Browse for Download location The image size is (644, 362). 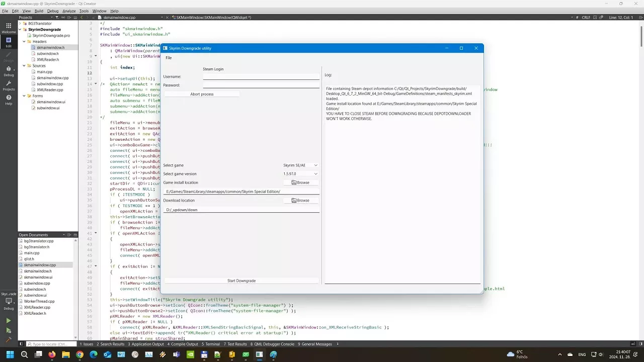click(x=300, y=200)
